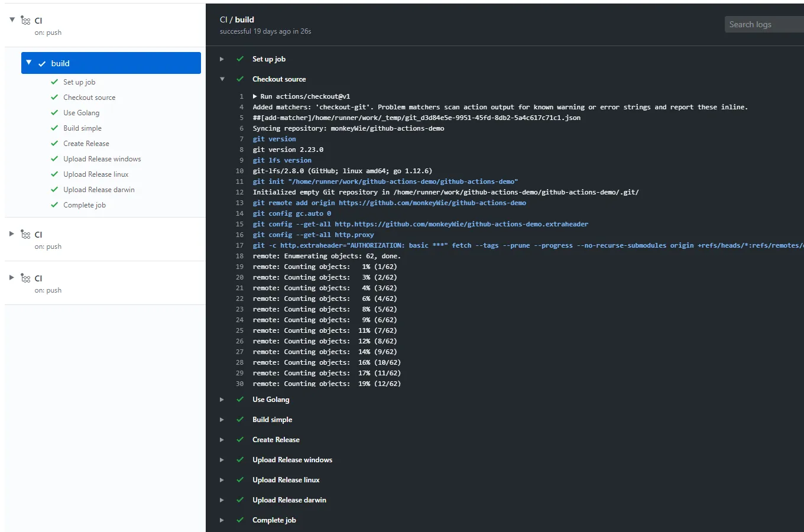Click the check icon beside Complete job log step
The width and height of the screenshot is (804, 532).
[240, 520]
